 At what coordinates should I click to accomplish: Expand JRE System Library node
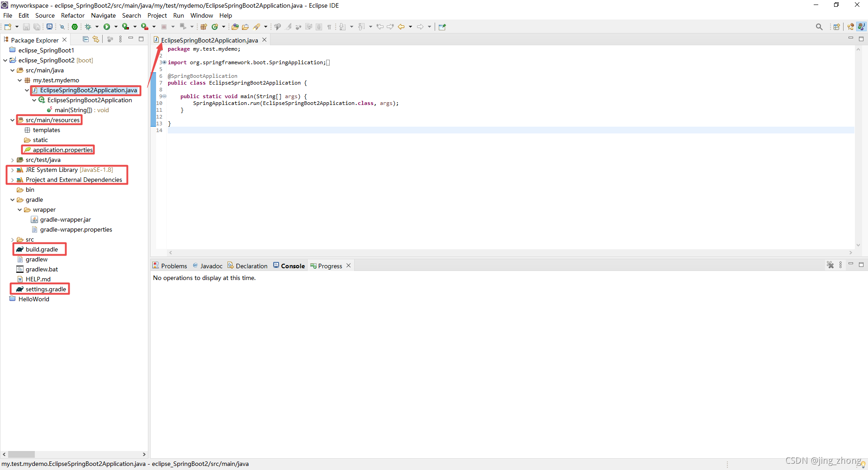[12, 170]
